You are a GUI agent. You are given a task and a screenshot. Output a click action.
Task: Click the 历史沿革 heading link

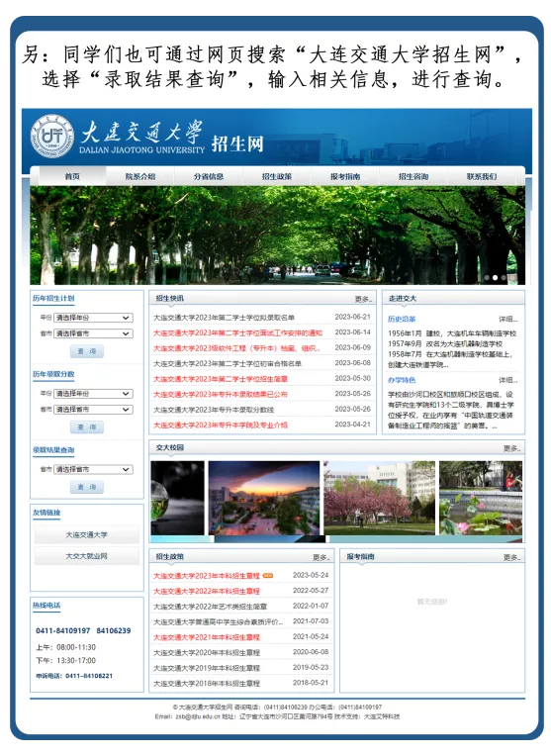pyautogui.click(x=402, y=320)
